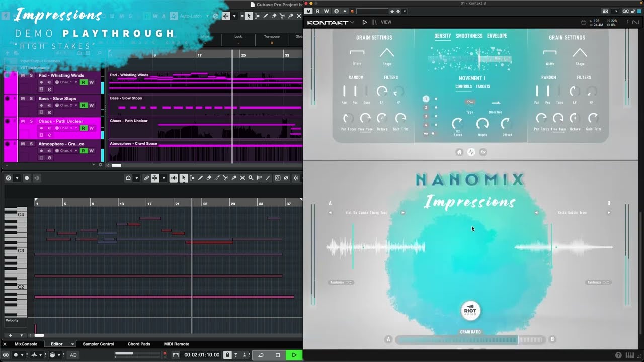The image size is (644, 362).
Task: Switch to the Sampler Control tab
Action: click(x=98, y=344)
